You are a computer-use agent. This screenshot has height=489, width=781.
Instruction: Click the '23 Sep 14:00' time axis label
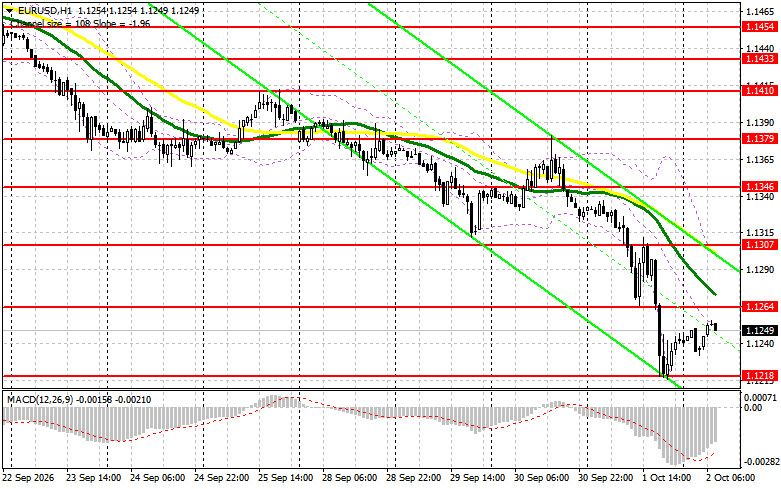tap(93, 478)
